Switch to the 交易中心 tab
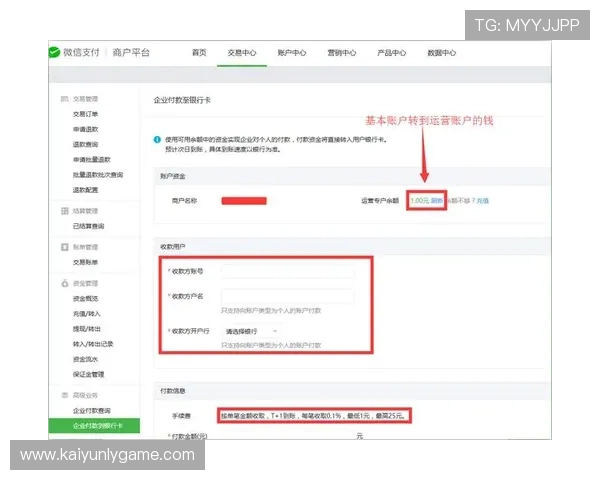The width and height of the screenshot is (600, 480). (242, 53)
